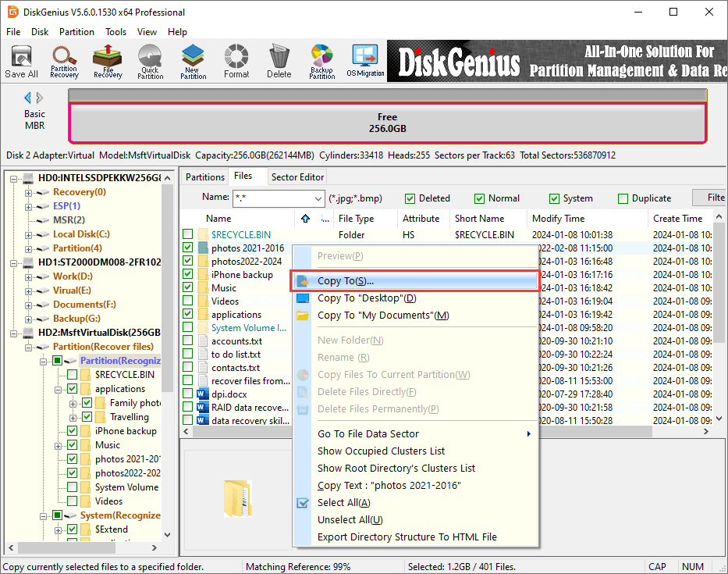Image resolution: width=728 pixels, height=574 pixels.
Task: Go to the next disk arrow
Action: 40,98
